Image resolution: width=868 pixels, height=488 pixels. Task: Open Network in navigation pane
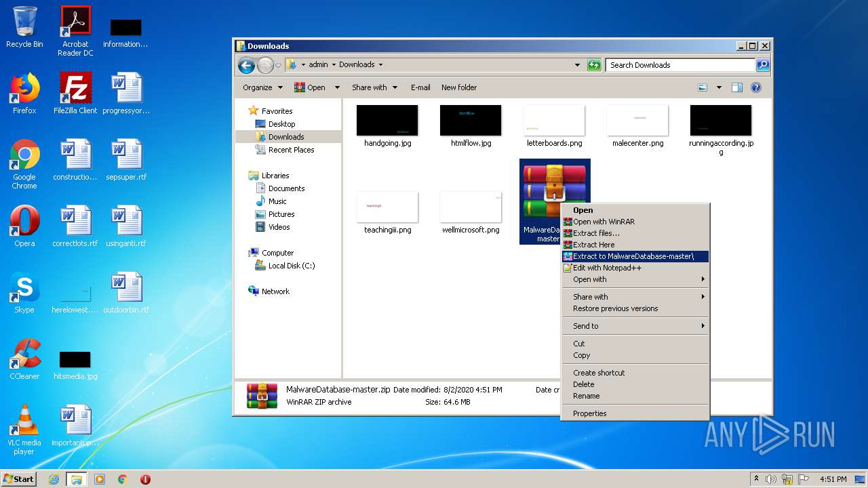point(275,291)
